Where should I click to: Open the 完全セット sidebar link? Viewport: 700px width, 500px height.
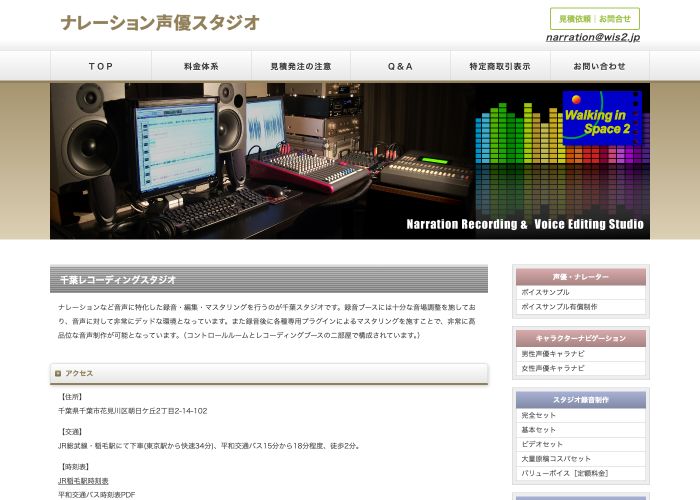pos(581,415)
